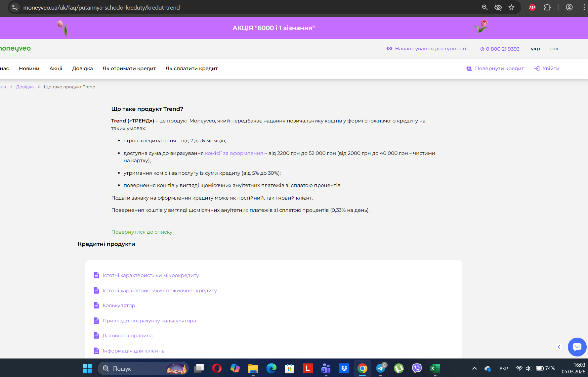This screenshot has height=377, width=588.
Task: Click the taskbar Пошук search box
Action: point(143,368)
